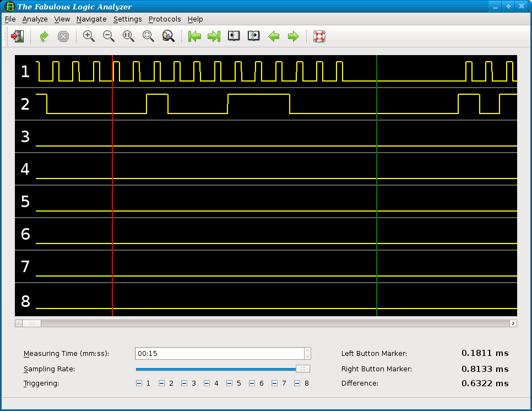Open the Settings menu
532x411 pixels.
coord(127,19)
